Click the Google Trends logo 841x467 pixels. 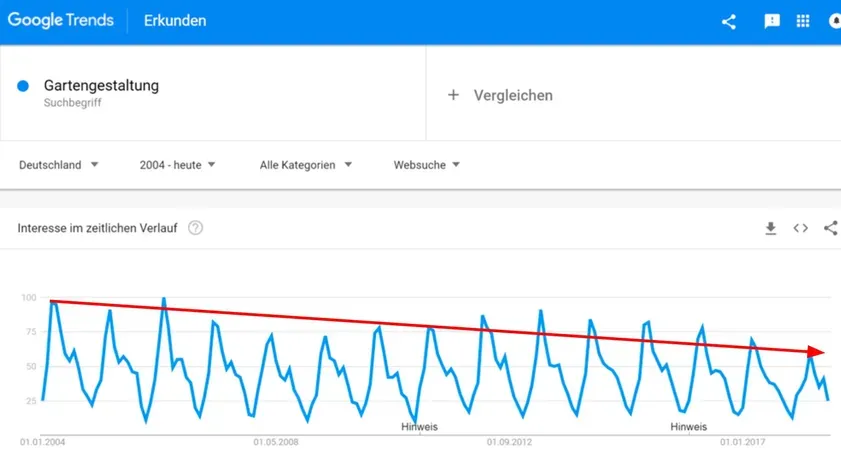[x=61, y=20]
